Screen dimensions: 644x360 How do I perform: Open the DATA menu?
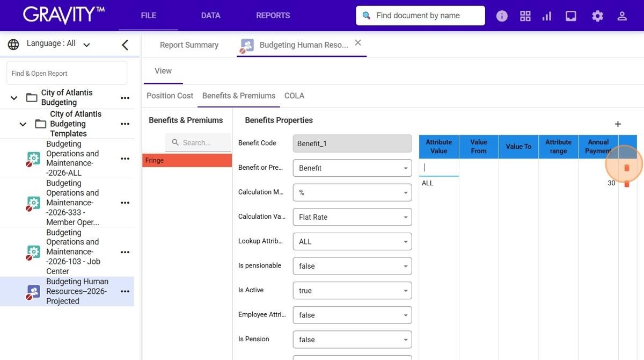(210, 16)
